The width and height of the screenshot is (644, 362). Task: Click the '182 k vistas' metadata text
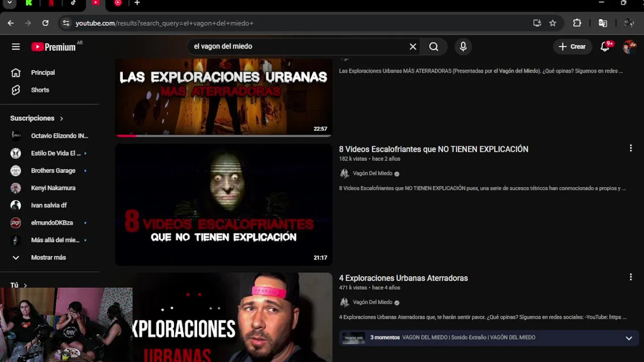pyautogui.click(x=353, y=159)
